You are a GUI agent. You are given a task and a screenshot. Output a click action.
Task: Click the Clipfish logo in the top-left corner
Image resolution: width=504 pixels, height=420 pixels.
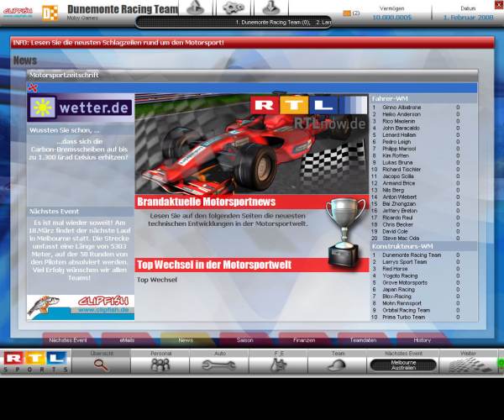tap(18, 12)
